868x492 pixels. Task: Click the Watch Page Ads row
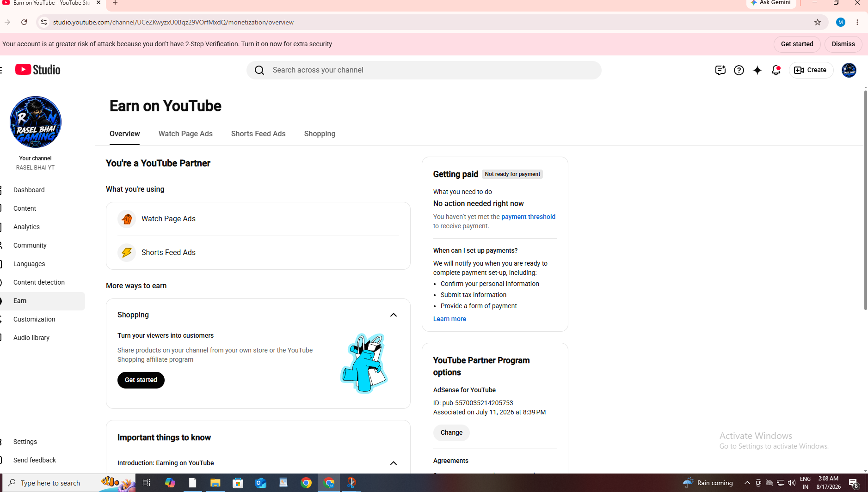258,219
